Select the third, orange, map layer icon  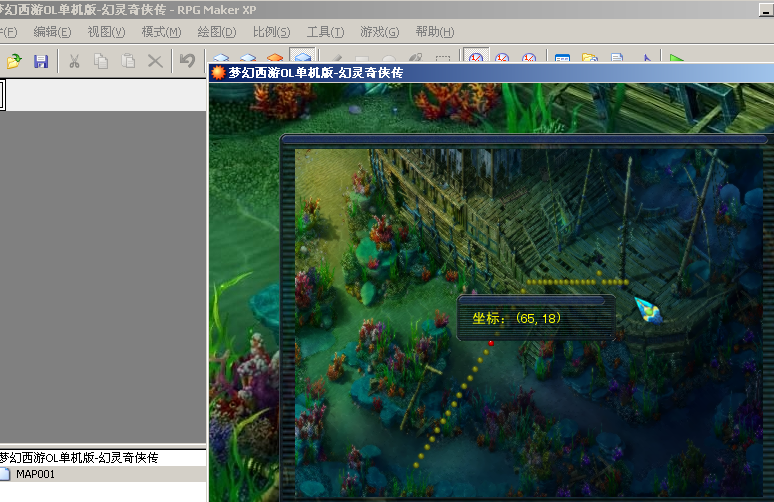(275, 57)
